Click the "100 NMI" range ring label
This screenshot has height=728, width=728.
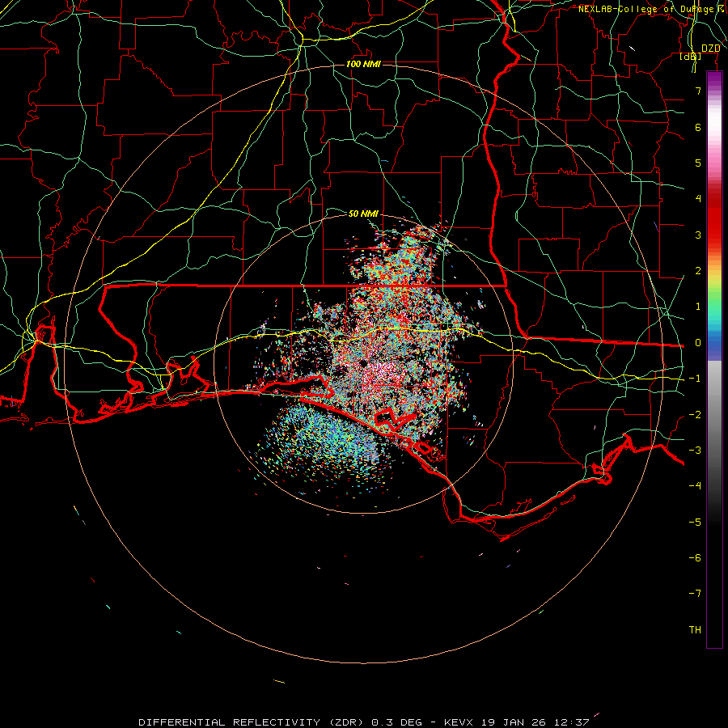(363, 64)
